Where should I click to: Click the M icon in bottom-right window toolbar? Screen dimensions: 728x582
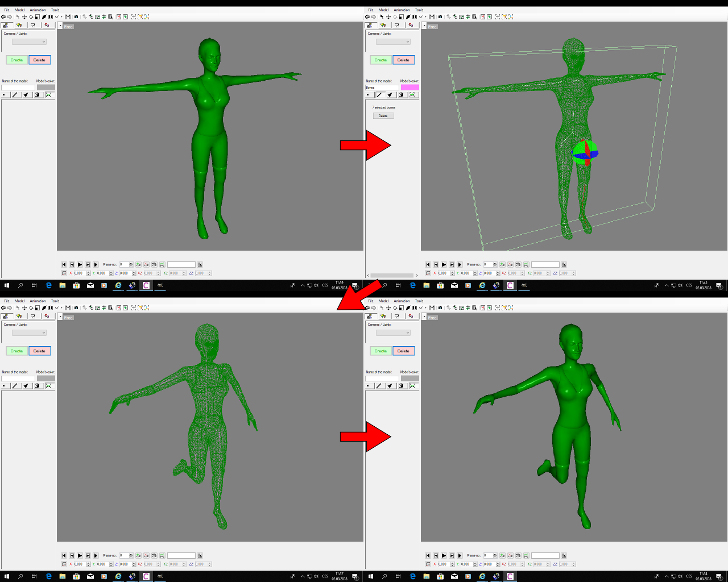[x=432, y=307]
